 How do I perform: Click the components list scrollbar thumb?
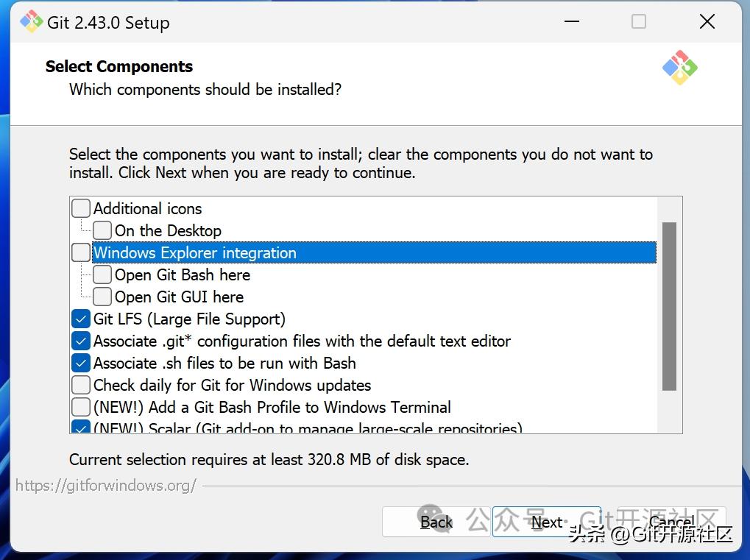(x=669, y=305)
